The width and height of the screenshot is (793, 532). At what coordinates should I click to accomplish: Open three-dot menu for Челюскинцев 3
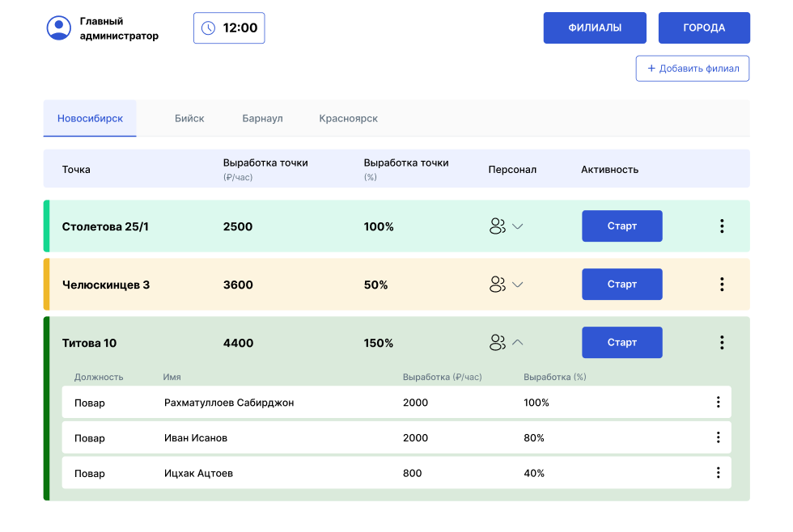click(721, 285)
